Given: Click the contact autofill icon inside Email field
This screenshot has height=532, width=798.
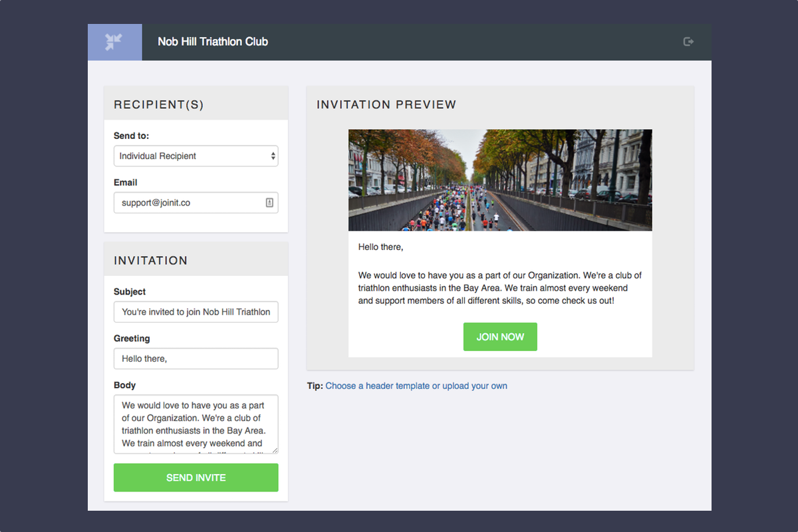Looking at the screenshot, I should [x=269, y=202].
